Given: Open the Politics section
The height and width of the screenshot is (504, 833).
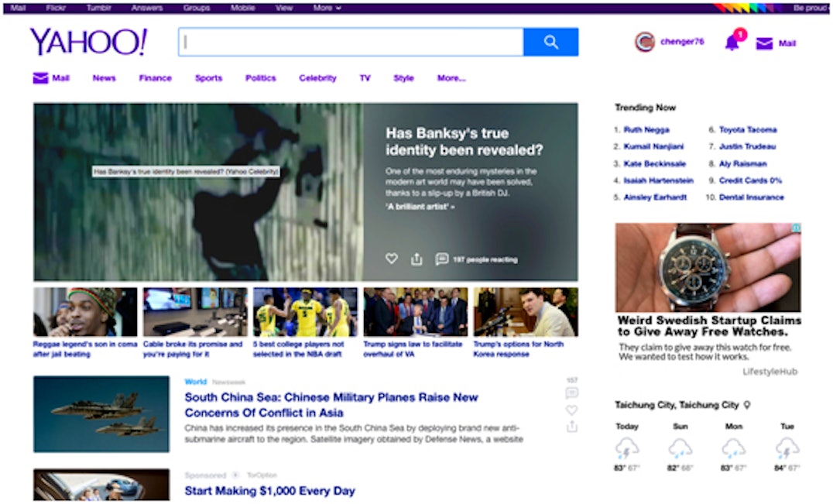Looking at the screenshot, I should tap(260, 78).
